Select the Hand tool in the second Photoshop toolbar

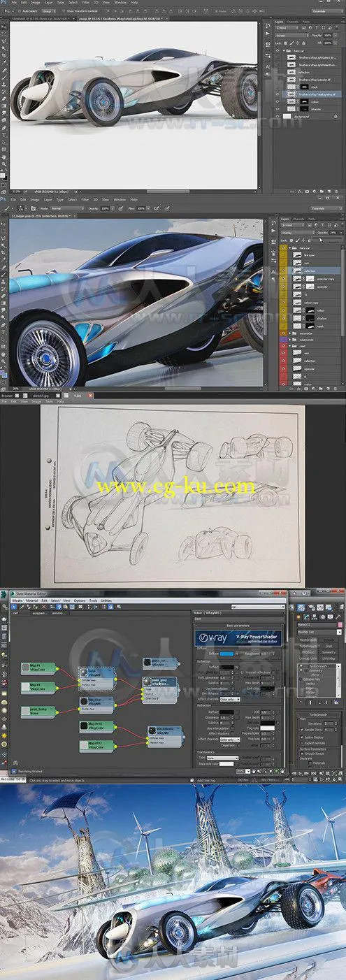[3, 354]
